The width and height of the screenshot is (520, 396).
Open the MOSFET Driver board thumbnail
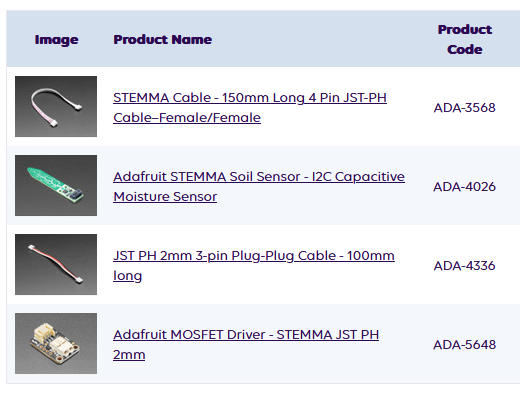56,343
